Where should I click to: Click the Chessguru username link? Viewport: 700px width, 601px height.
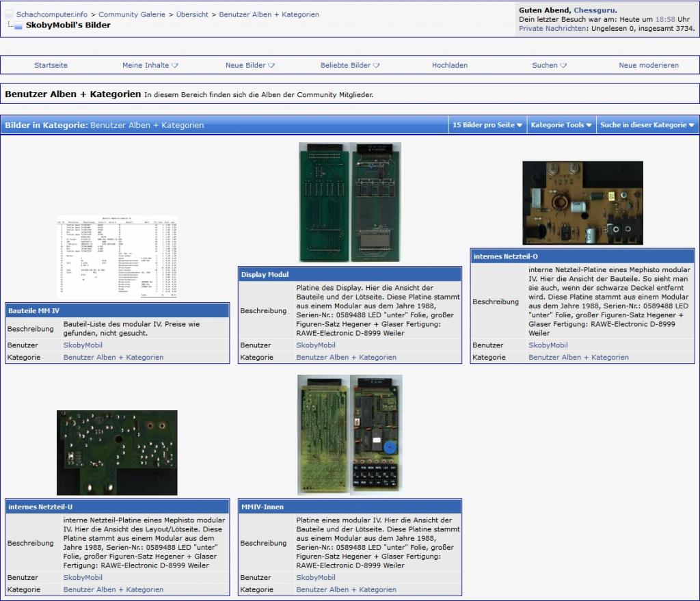pos(593,10)
